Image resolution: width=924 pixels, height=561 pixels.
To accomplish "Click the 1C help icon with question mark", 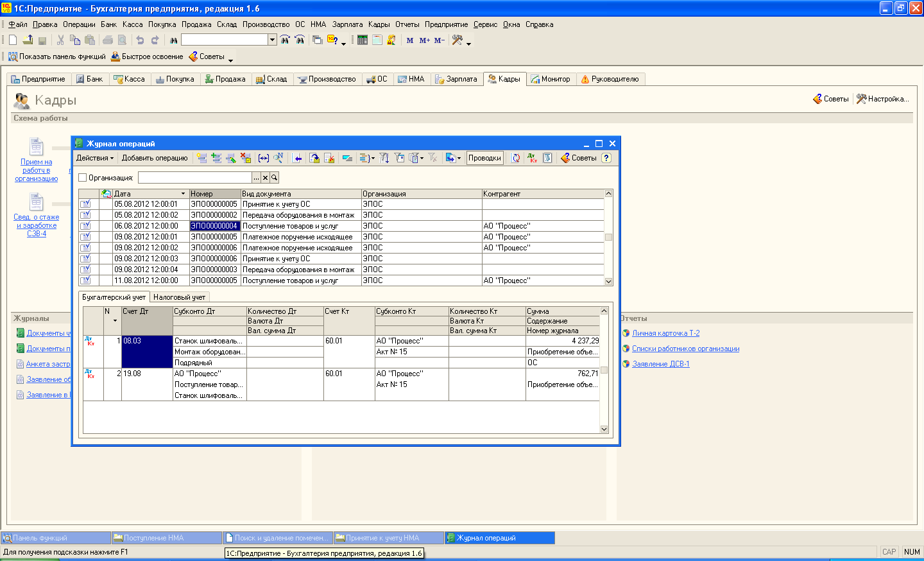I will pos(332,40).
